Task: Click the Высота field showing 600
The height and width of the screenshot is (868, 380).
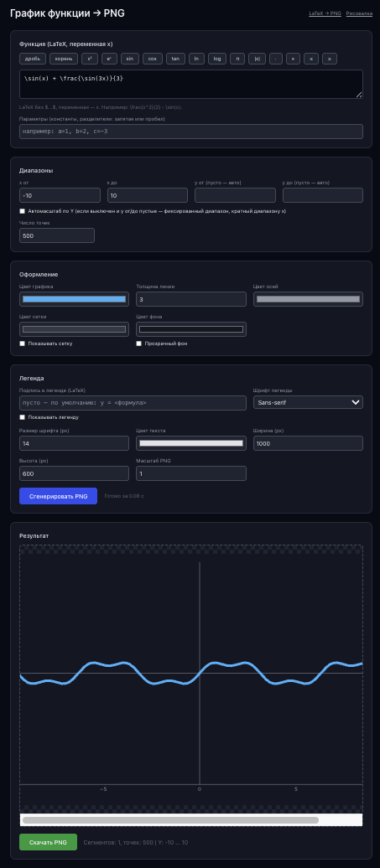Action: tap(74, 473)
